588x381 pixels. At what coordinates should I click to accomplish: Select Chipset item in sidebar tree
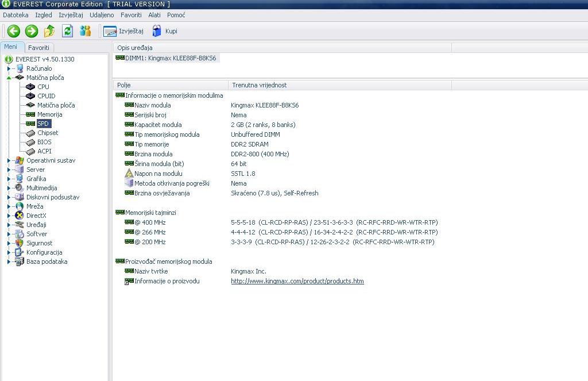click(x=48, y=133)
